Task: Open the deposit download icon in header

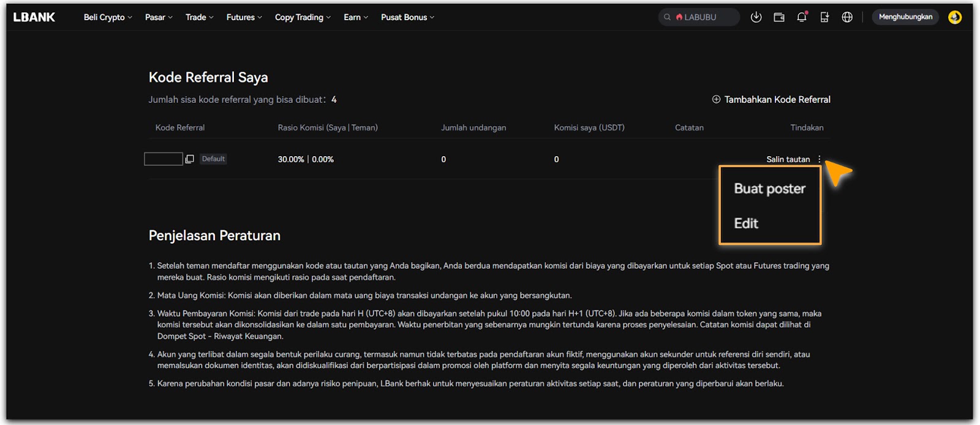Action: [x=756, y=17]
